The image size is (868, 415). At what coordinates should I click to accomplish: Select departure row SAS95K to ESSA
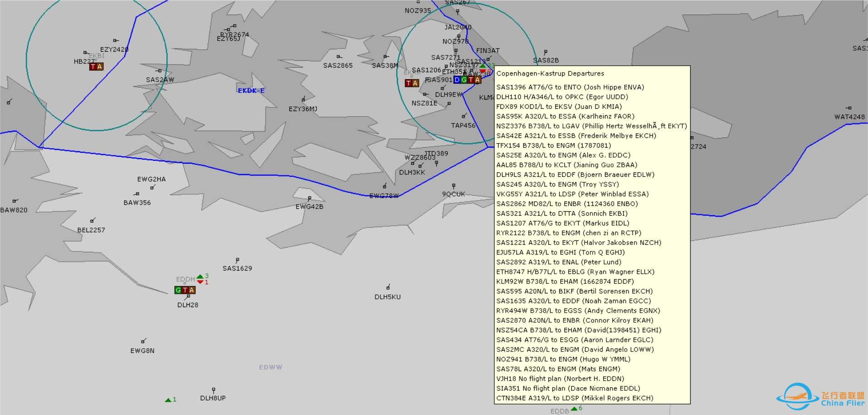[x=565, y=117]
